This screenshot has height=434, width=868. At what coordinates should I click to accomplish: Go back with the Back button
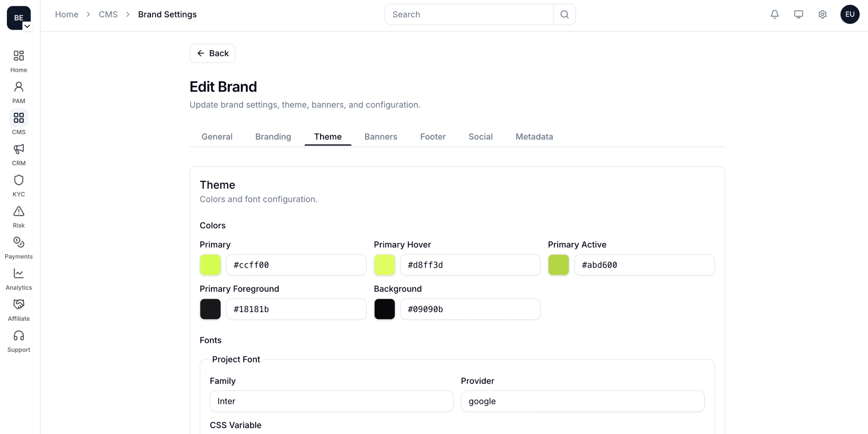213,54
